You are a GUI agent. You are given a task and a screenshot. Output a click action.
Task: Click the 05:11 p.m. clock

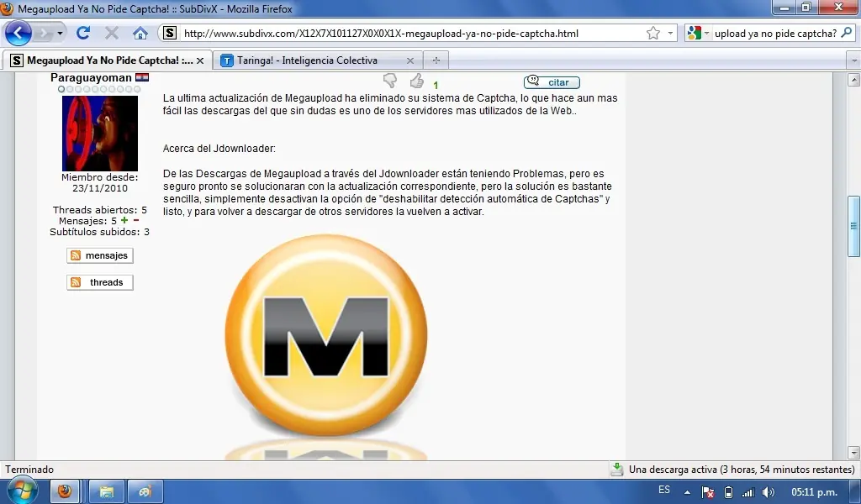tap(814, 492)
